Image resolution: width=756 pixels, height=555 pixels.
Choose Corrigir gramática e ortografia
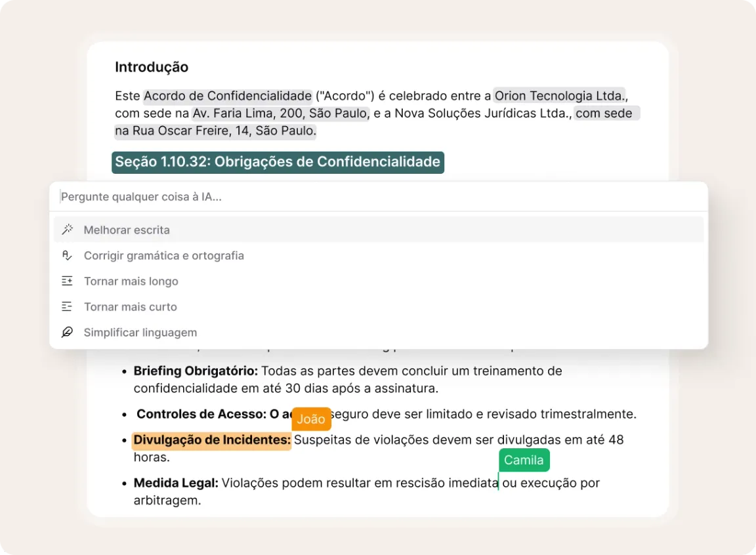[163, 256]
